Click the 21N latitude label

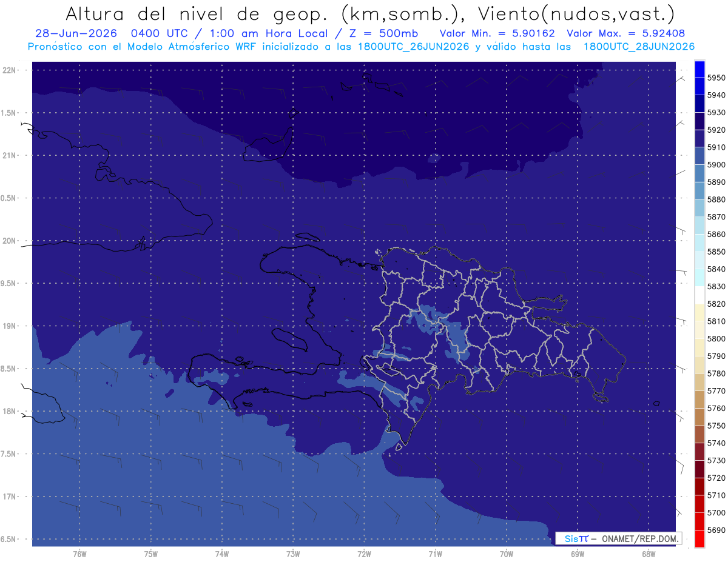pos(10,156)
